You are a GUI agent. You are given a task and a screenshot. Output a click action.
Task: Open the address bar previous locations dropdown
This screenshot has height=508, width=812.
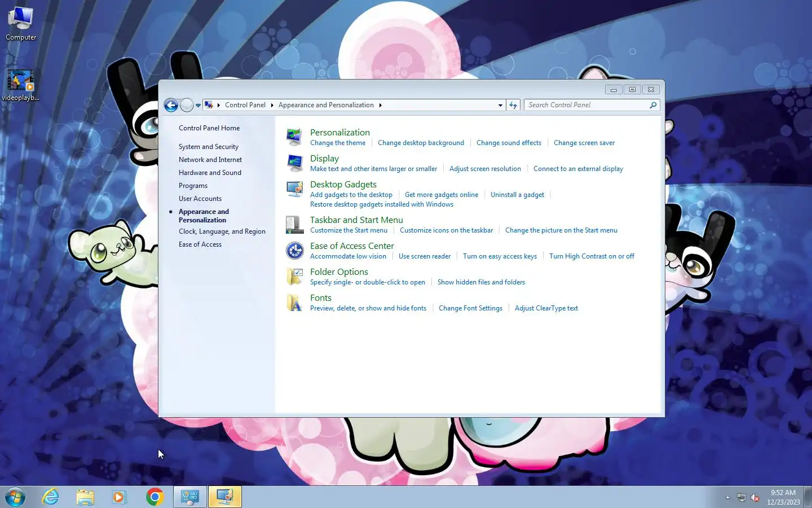point(500,105)
